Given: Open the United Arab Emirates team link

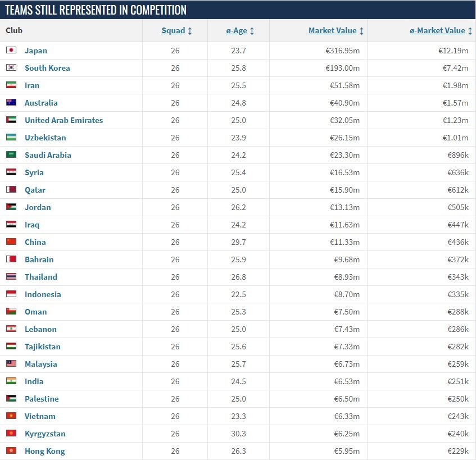Looking at the screenshot, I should click(x=64, y=120).
